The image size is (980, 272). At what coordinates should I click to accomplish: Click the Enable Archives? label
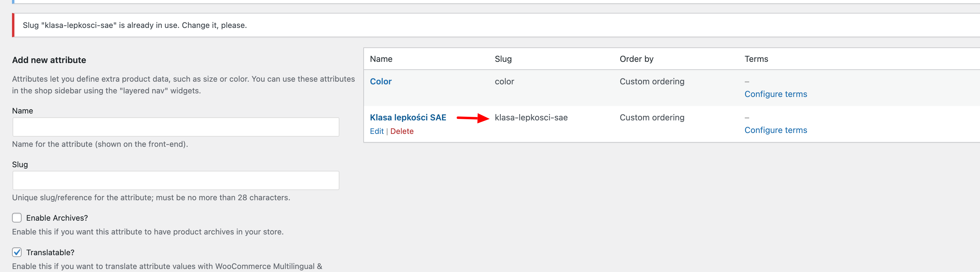[x=57, y=218]
